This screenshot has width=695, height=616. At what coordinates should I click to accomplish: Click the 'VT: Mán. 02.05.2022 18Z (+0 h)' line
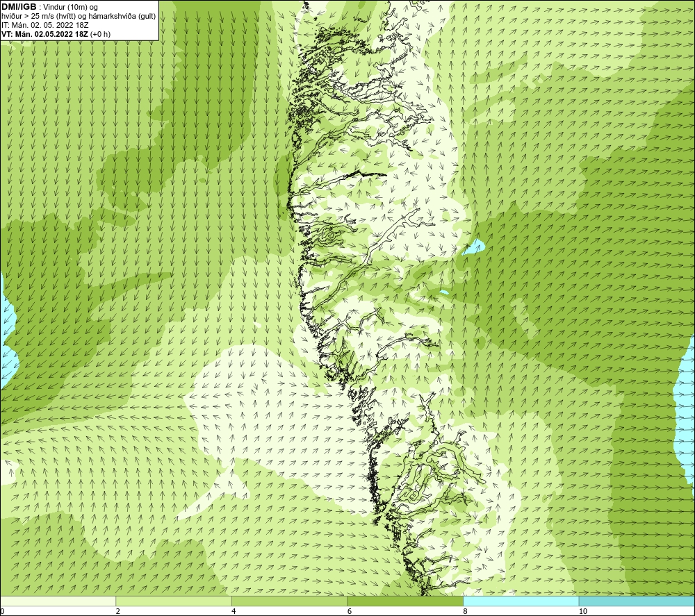click(x=56, y=34)
